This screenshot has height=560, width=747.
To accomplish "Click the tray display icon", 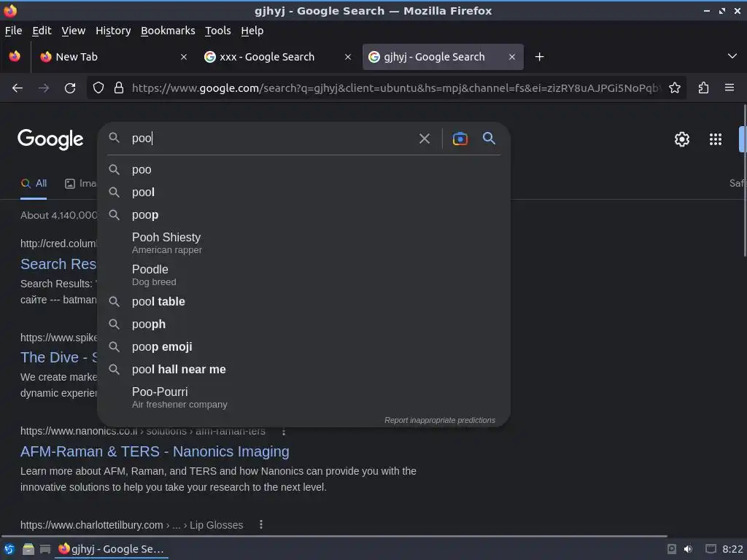I will [711, 549].
